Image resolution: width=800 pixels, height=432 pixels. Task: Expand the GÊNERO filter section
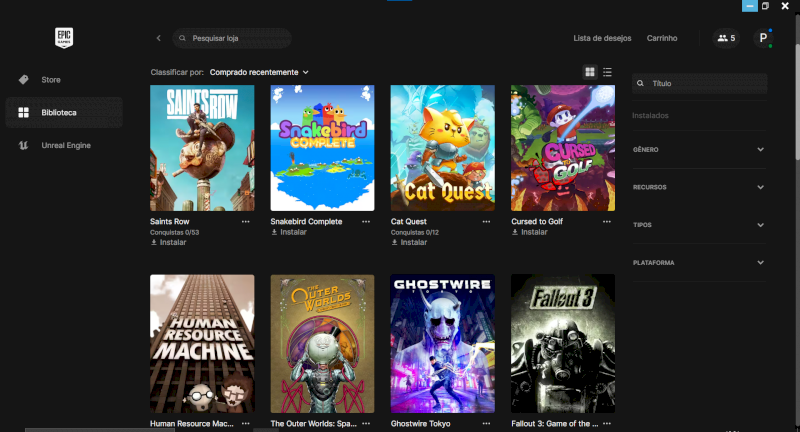(x=699, y=149)
